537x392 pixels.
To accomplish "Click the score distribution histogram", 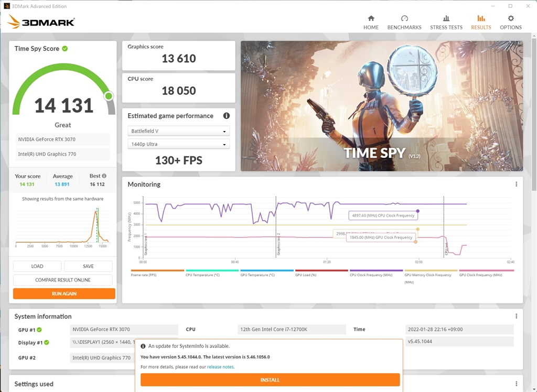I will 63,226.
